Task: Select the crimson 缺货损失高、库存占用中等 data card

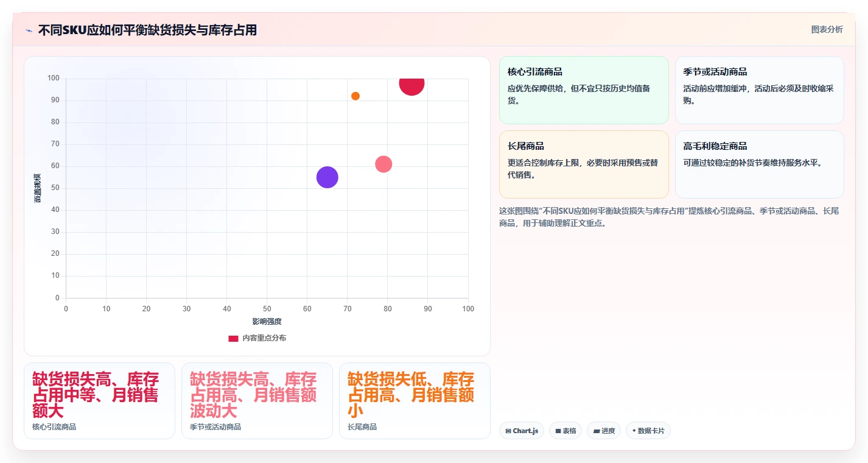Action: [x=99, y=401]
